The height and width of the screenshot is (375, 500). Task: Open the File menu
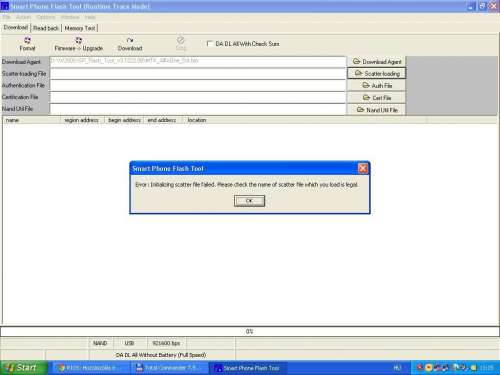pyautogui.click(x=6, y=17)
